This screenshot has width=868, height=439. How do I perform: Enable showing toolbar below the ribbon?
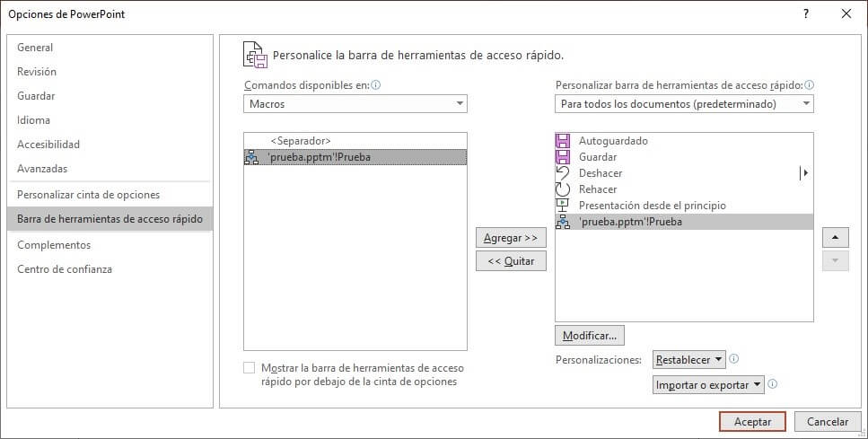click(x=250, y=367)
